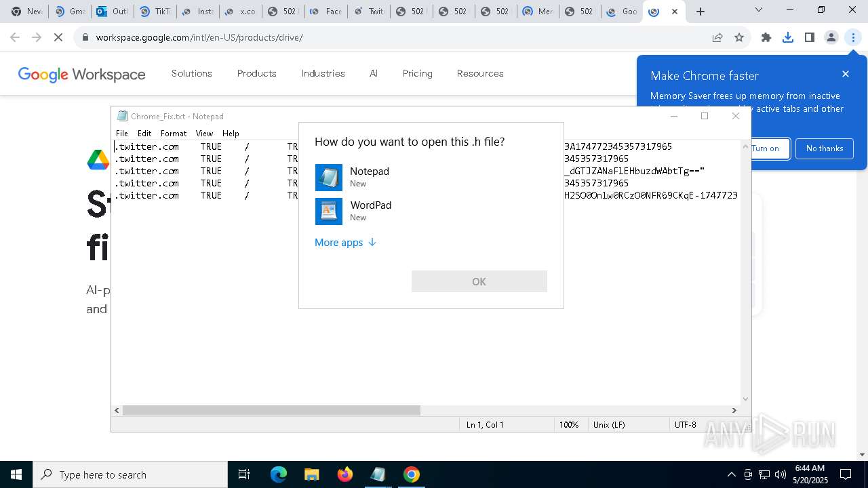Open Windows Start menu
Screen dimensions: 868x488
pos(16,474)
